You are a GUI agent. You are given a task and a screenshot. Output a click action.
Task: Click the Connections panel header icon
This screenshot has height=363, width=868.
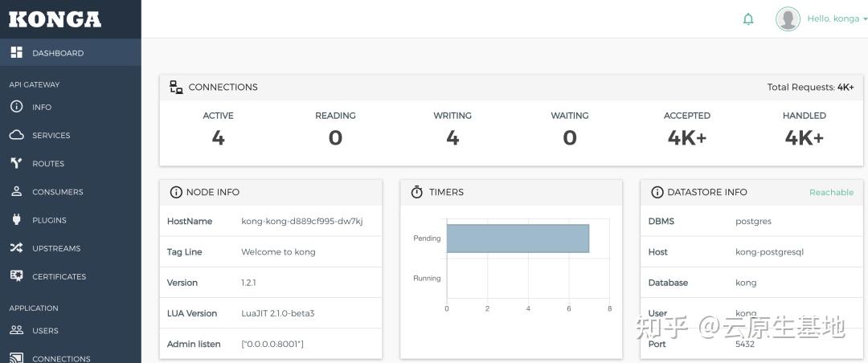point(176,88)
